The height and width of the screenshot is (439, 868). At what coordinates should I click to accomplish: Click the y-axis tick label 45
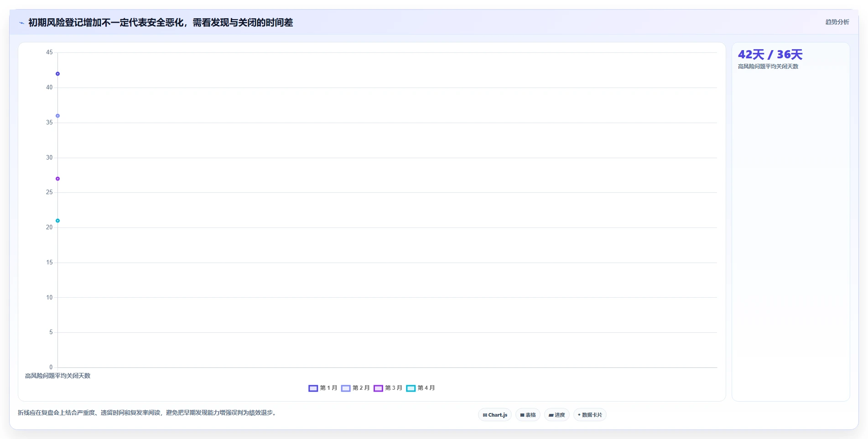[x=49, y=52]
